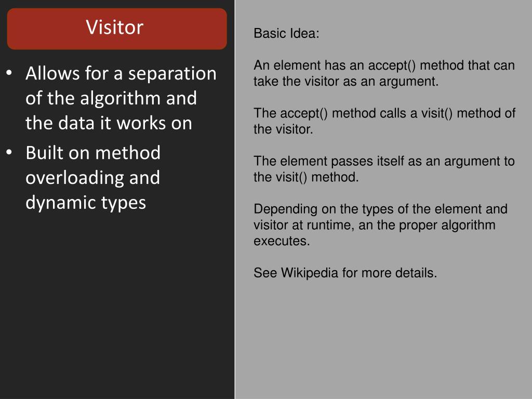Click the word 'executes.' in gray panel
The image size is (532, 399).
(282, 241)
